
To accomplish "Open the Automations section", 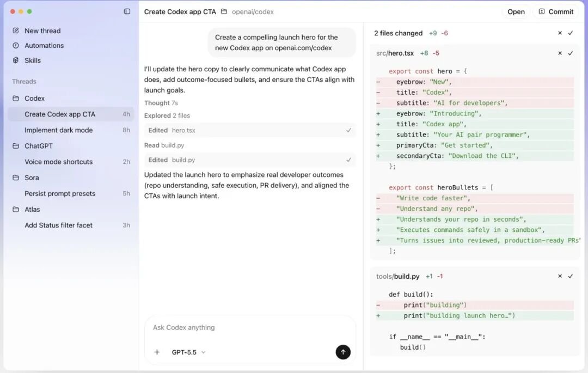I will pos(44,45).
